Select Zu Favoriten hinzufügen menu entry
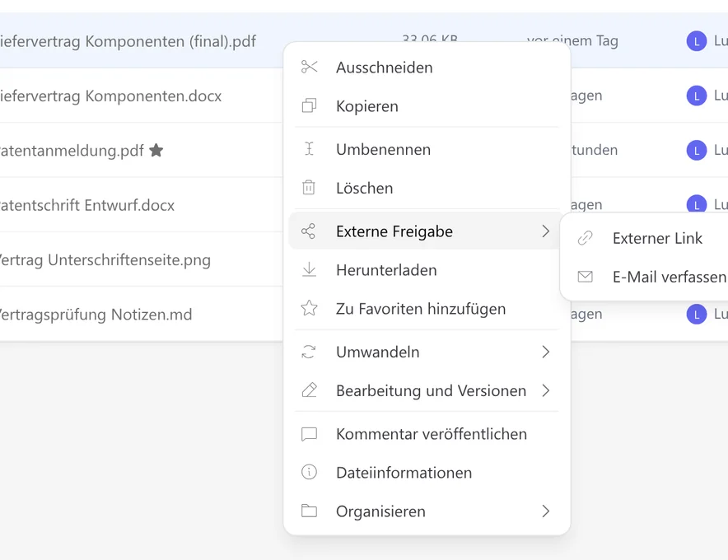This screenshot has width=728, height=560. click(427, 308)
